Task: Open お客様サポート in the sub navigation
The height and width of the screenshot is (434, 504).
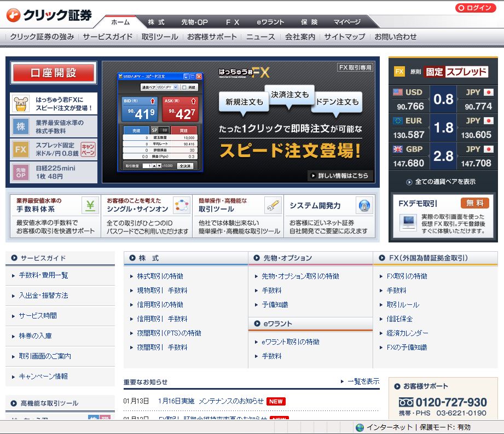Action: [212, 37]
